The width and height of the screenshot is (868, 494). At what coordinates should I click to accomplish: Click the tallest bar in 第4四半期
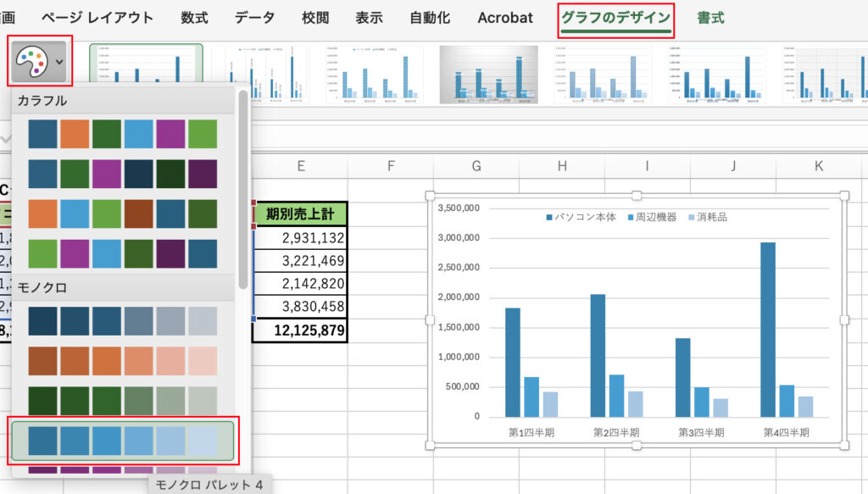[x=767, y=330]
